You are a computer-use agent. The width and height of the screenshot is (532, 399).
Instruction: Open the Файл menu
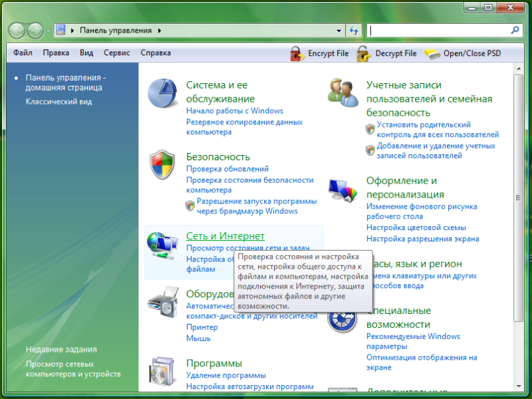click(x=23, y=53)
